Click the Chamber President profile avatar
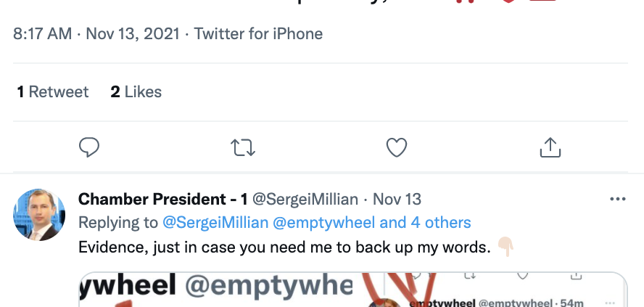This screenshot has height=307, width=644. click(40, 215)
